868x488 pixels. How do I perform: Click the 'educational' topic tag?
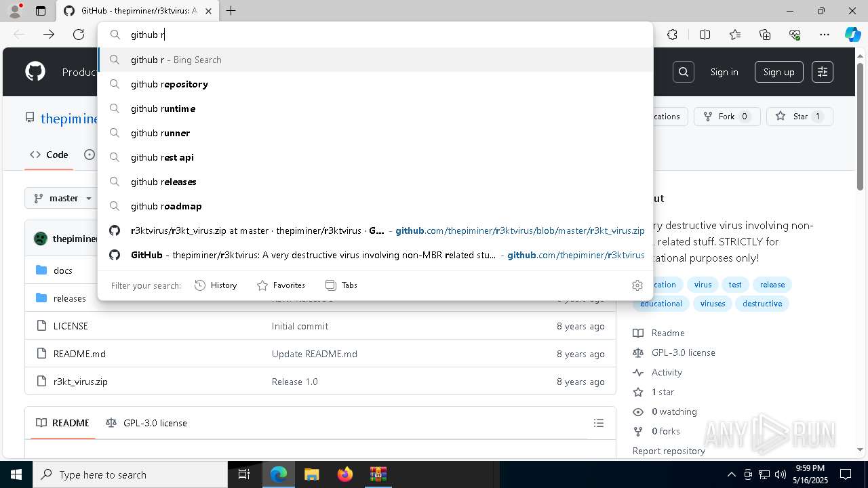pyautogui.click(x=661, y=304)
